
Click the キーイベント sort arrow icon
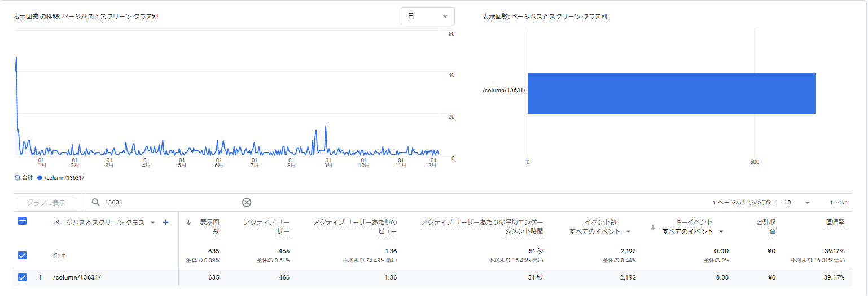(x=654, y=228)
